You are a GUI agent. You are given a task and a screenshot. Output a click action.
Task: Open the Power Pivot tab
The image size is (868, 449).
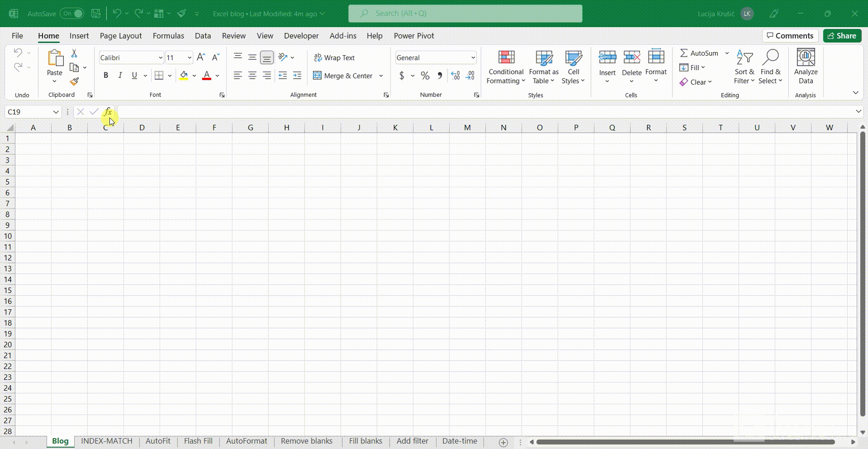click(x=414, y=36)
